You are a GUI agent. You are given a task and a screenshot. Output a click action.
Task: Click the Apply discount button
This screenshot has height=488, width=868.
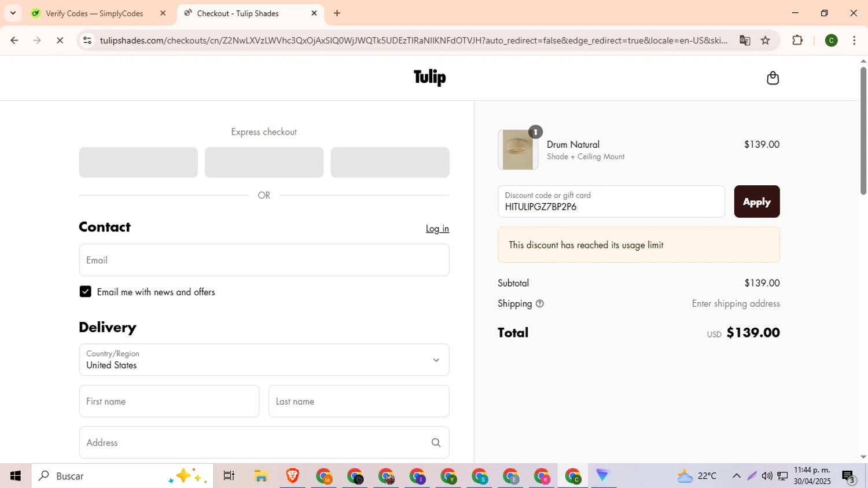tap(757, 201)
